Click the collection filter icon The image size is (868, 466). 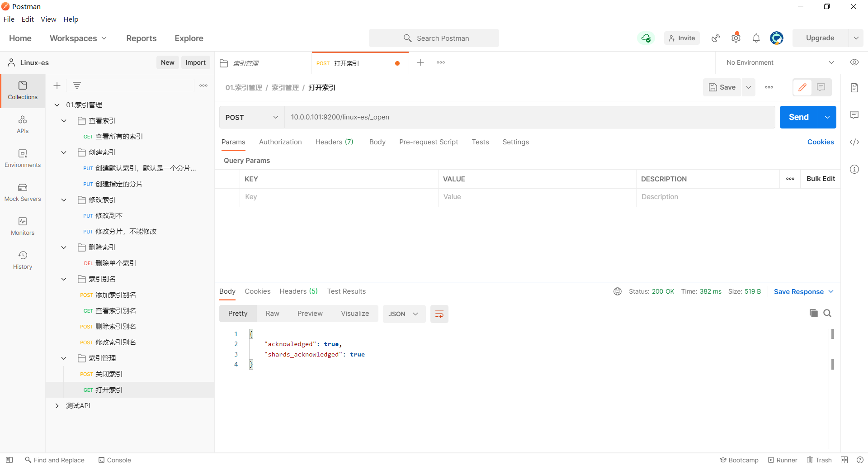(77, 86)
